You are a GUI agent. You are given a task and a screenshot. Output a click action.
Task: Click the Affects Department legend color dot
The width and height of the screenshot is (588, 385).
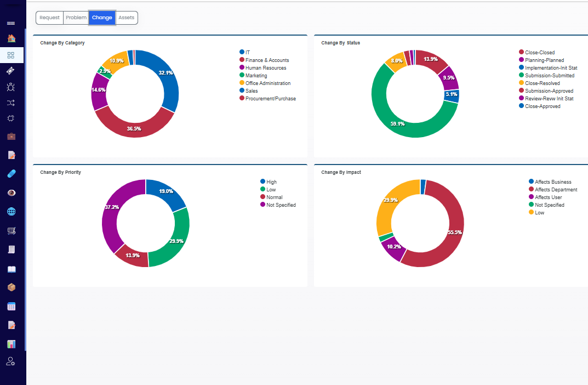click(x=531, y=189)
